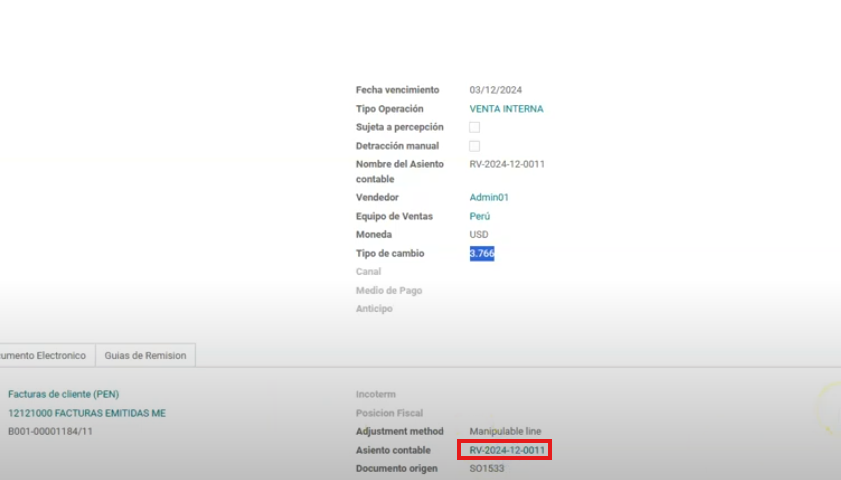The height and width of the screenshot is (480, 841).
Task: Click the Fecha vencimiento date 03/12/2024
Action: (x=496, y=90)
